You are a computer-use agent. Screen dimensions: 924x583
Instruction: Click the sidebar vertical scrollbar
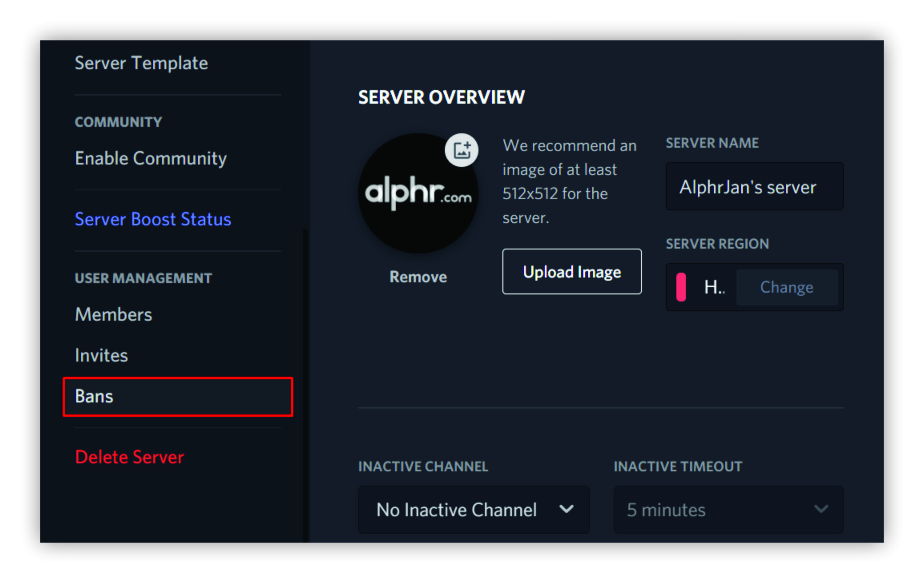(x=305, y=384)
